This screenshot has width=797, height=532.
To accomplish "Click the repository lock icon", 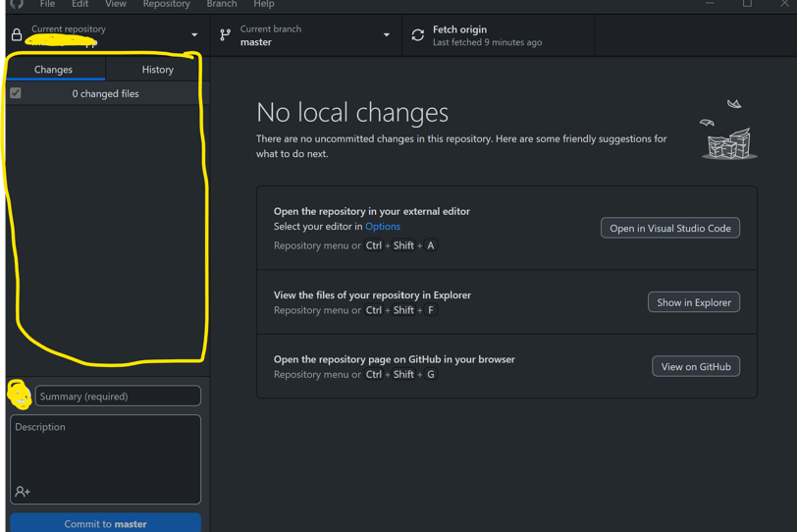I will tap(17, 34).
